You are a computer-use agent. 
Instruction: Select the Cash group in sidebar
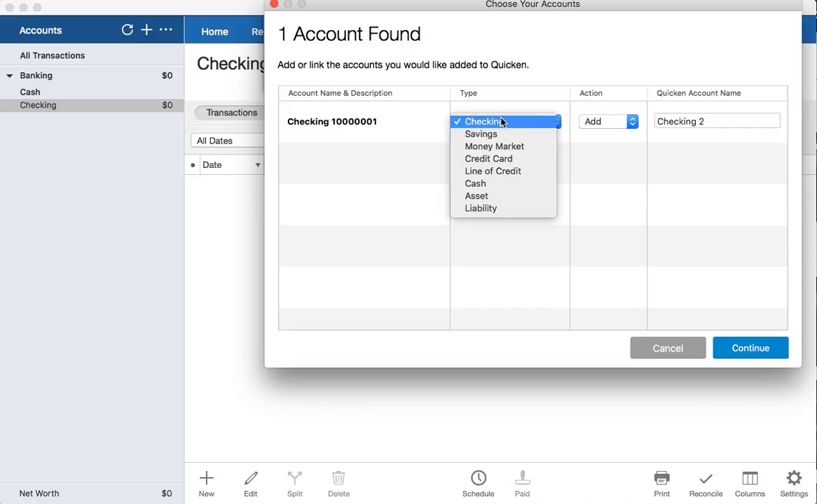coord(29,92)
